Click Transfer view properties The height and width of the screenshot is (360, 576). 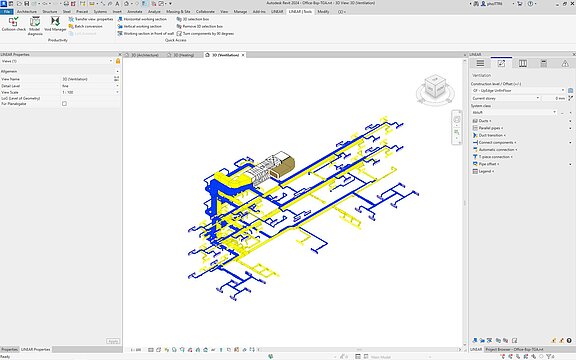pyautogui.click(x=91, y=19)
